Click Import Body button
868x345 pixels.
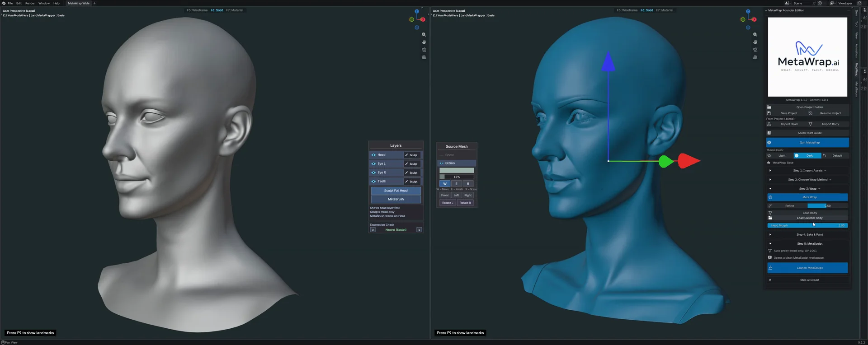coord(828,124)
